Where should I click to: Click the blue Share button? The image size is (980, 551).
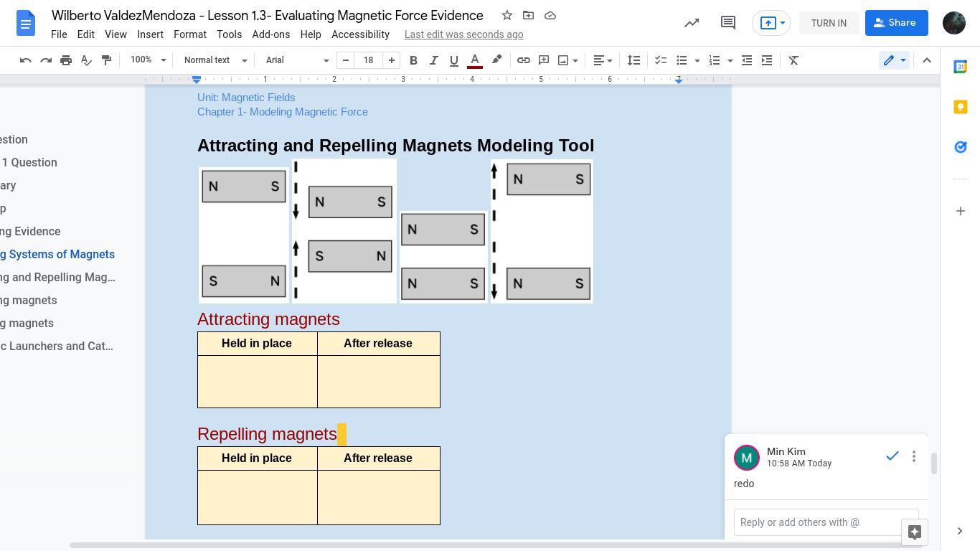tap(895, 23)
